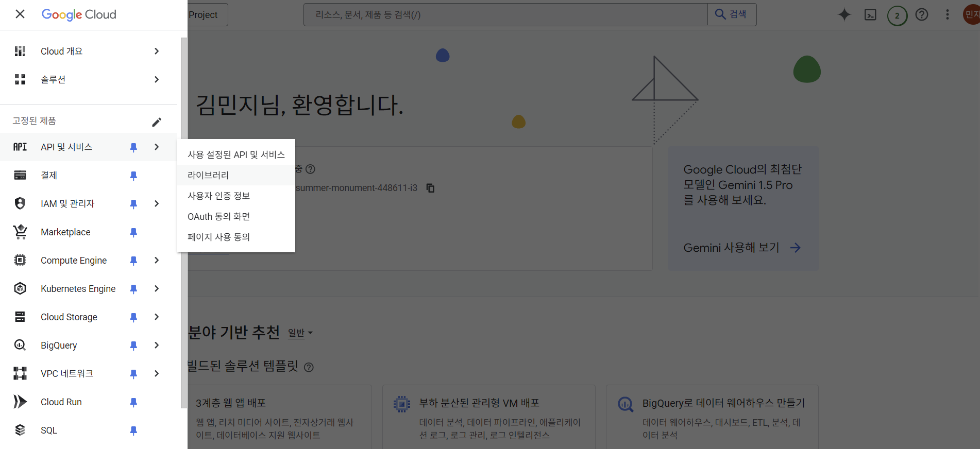Expand IAM 및 관리자 submenu chevron
980x449 pixels.
pyautogui.click(x=157, y=203)
